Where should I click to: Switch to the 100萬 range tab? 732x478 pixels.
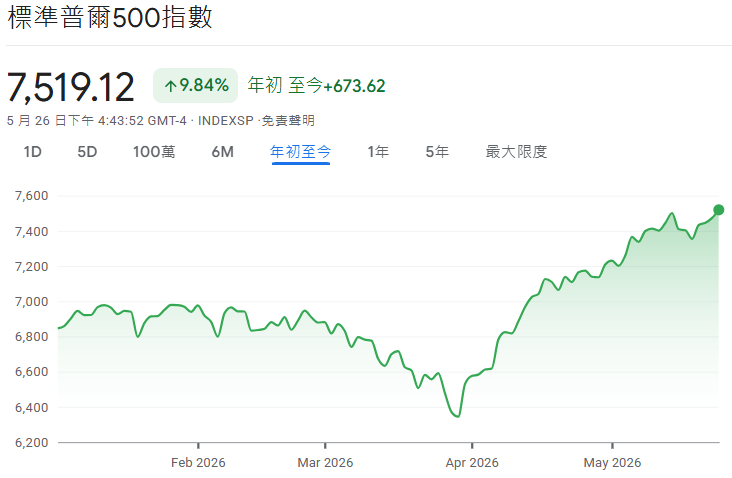[x=154, y=152]
